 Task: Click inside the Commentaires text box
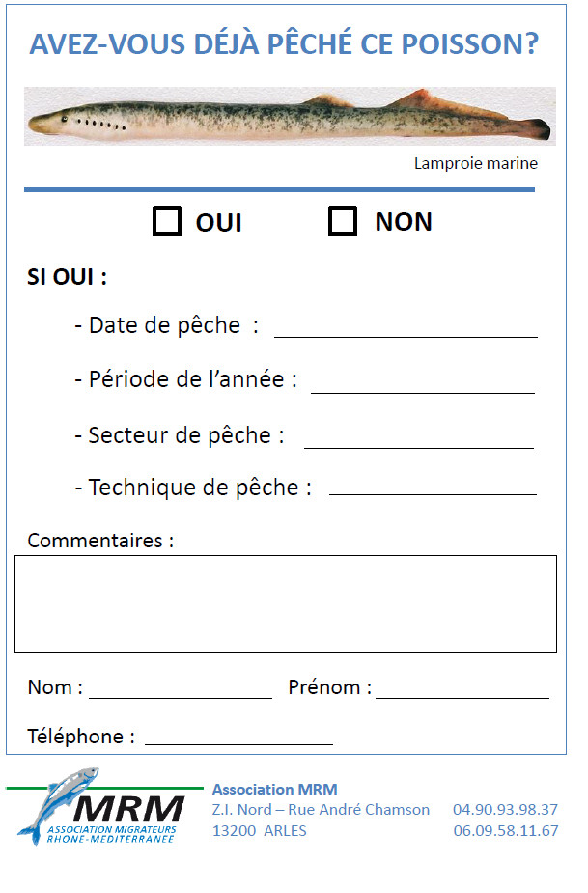(x=285, y=603)
